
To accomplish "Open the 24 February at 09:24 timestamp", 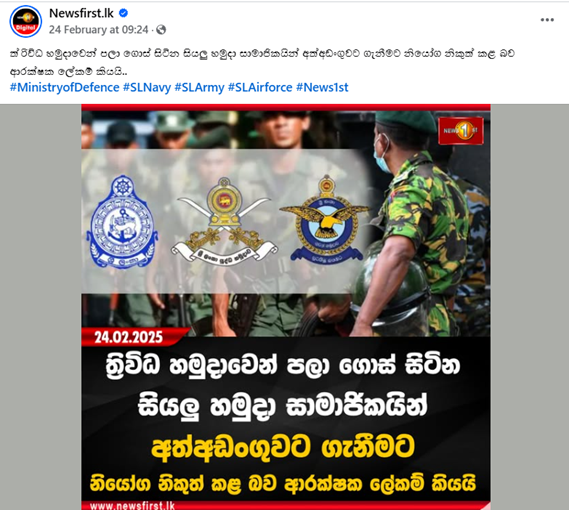I will coord(98,30).
